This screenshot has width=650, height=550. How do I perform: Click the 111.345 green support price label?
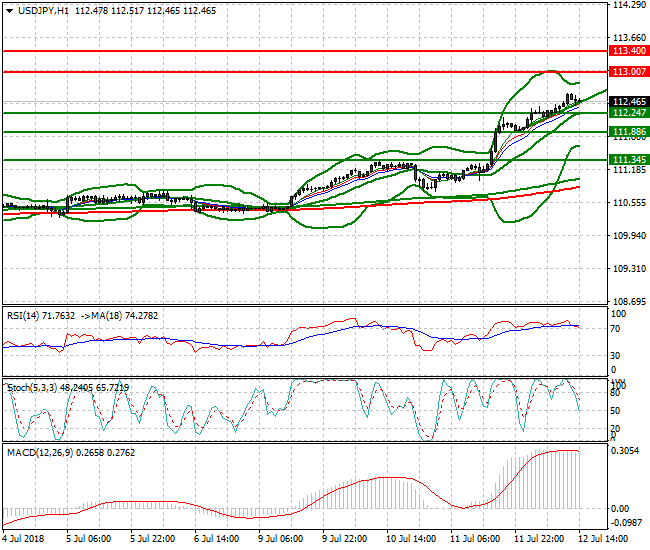coord(629,160)
